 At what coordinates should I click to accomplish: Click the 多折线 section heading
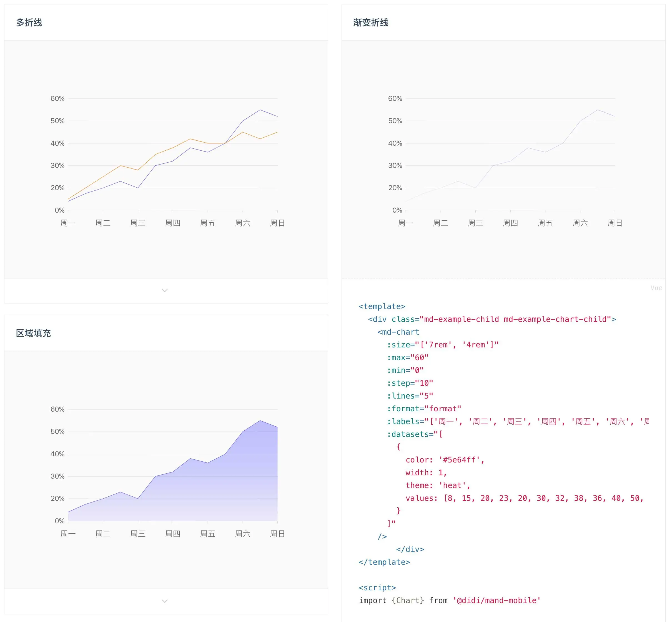point(29,23)
